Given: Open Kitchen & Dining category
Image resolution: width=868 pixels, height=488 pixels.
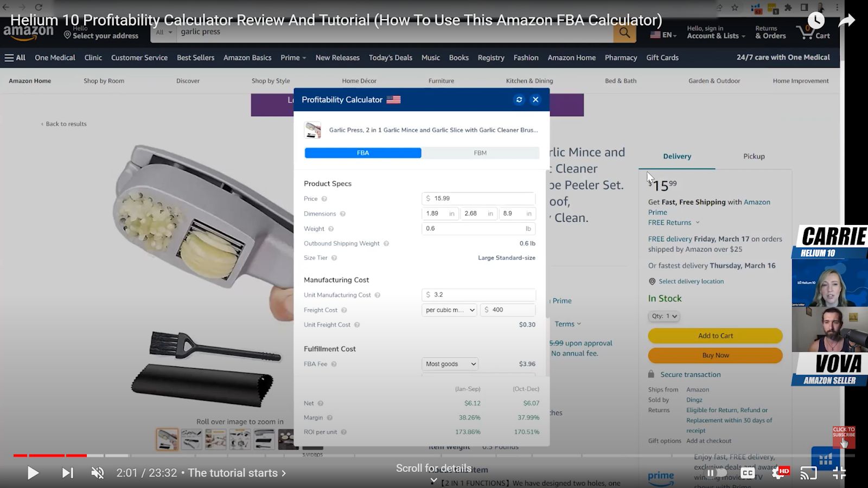Looking at the screenshot, I should click(529, 81).
